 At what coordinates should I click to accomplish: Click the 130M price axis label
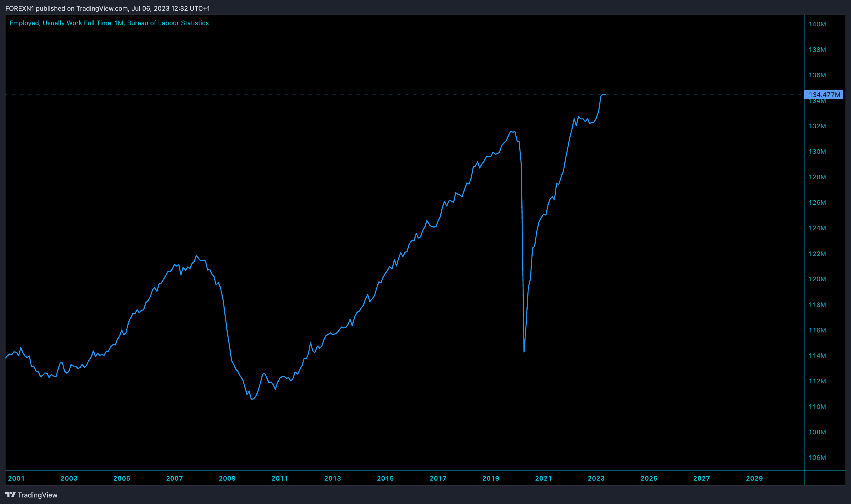pos(817,151)
